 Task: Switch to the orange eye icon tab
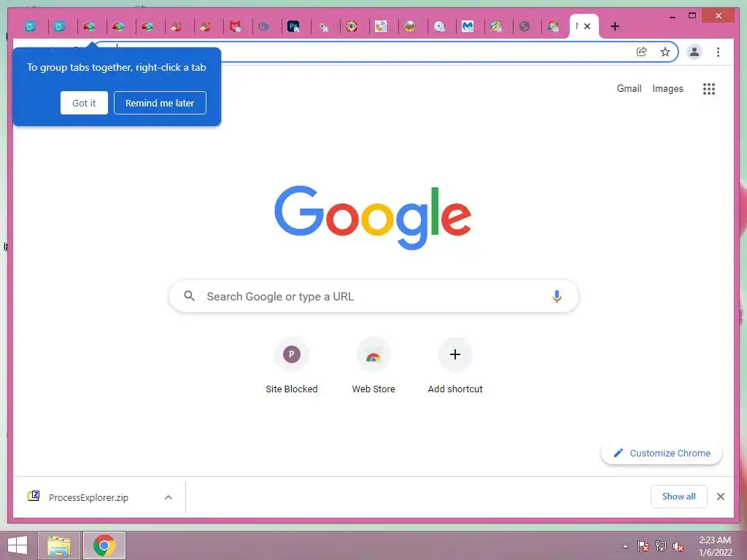coord(351,27)
